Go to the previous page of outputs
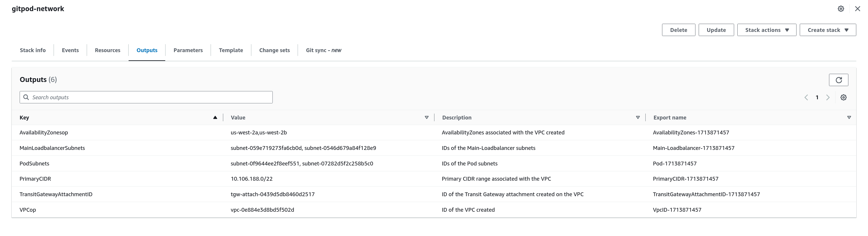Viewport: 868px width, 236px height. coord(806,97)
